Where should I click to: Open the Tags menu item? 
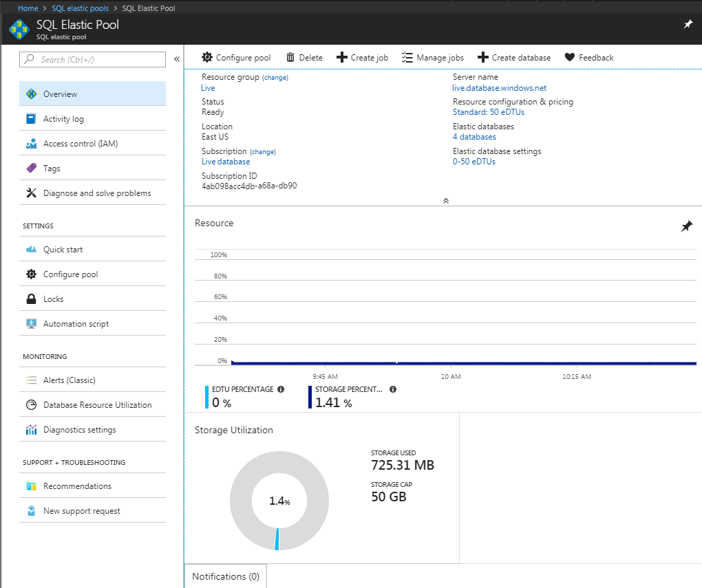pos(93,168)
